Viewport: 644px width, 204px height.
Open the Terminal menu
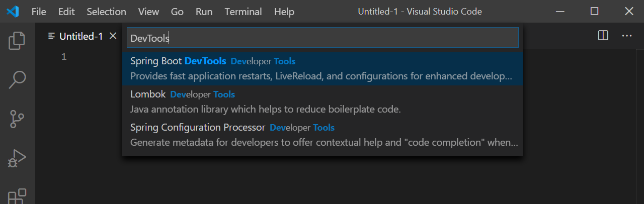pyautogui.click(x=243, y=12)
